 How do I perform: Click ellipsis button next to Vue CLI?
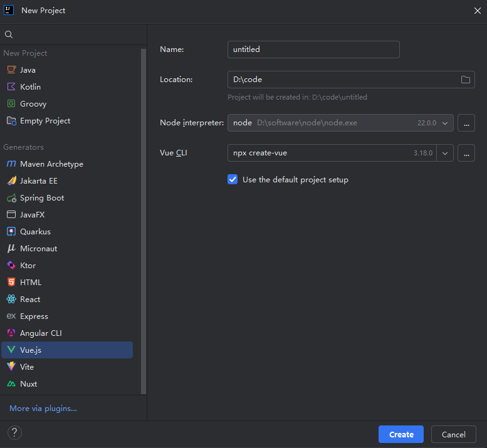tap(466, 153)
